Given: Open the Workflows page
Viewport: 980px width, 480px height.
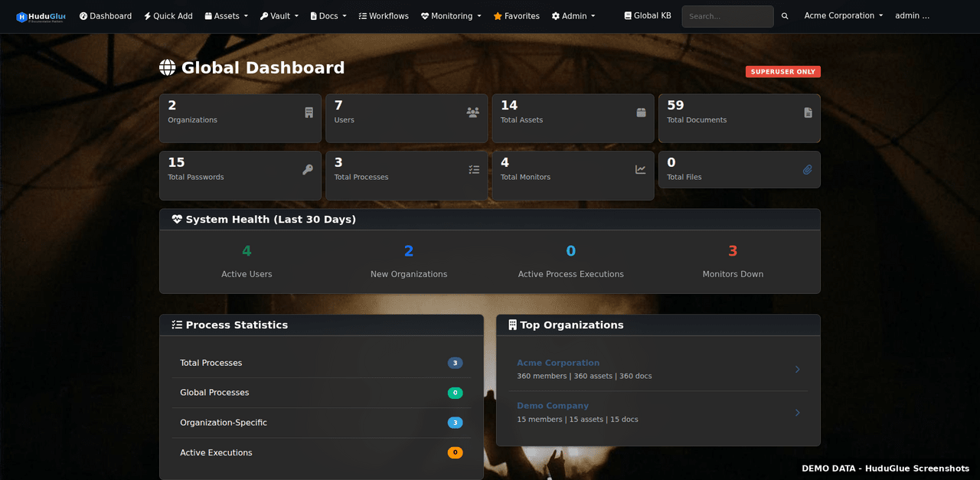Looking at the screenshot, I should pyautogui.click(x=384, y=16).
